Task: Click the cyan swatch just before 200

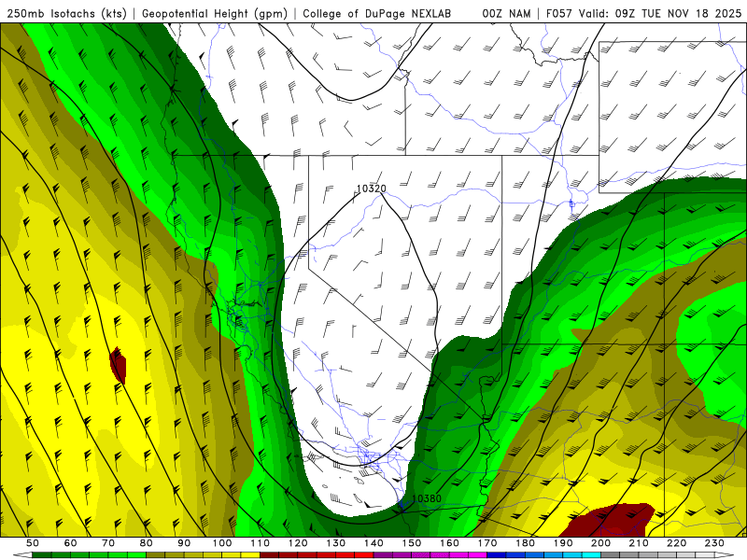Action: pyautogui.click(x=592, y=555)
